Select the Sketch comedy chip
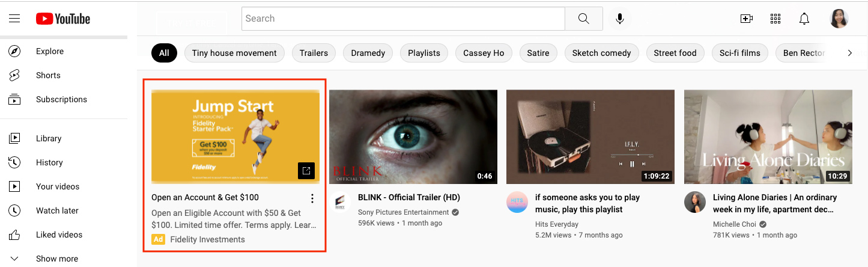868x267 pixels. (x=601, y=53)
